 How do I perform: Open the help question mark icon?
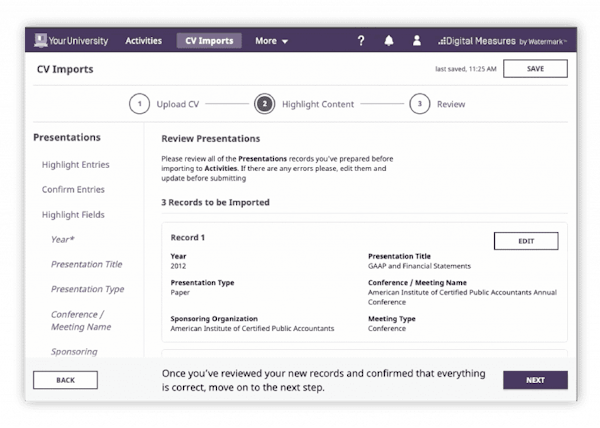[360, 41]
